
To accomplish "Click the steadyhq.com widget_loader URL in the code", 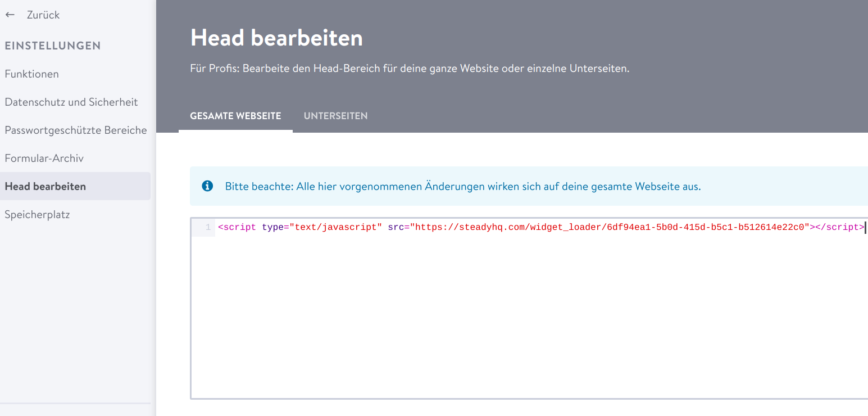I will coord(610,227).
